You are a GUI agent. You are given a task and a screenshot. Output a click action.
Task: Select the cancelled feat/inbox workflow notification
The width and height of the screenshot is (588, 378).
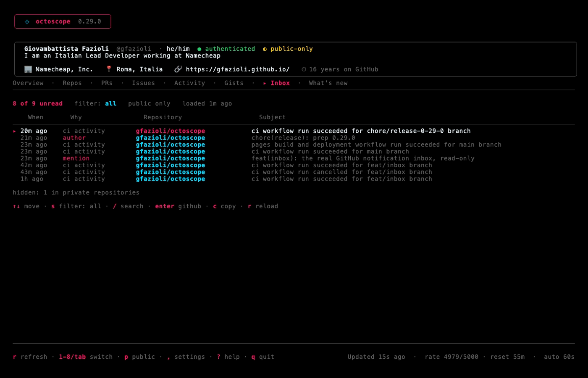(x=294, y=172)
